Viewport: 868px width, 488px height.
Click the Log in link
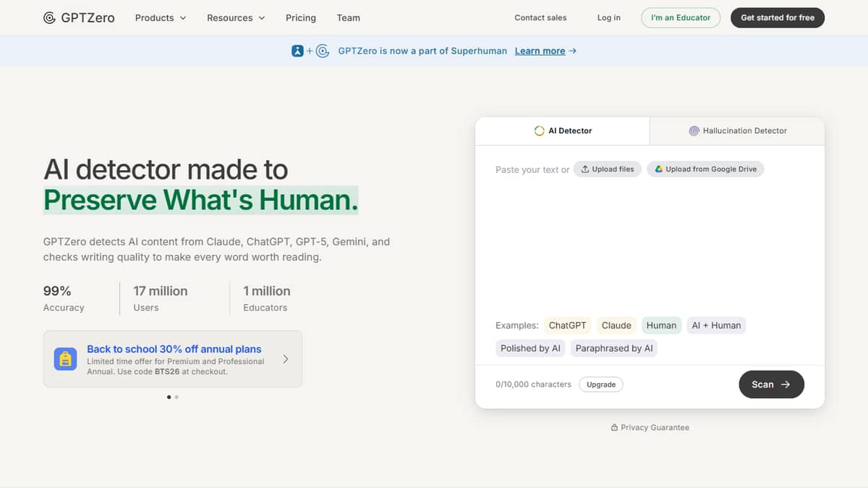pos(608,18)
